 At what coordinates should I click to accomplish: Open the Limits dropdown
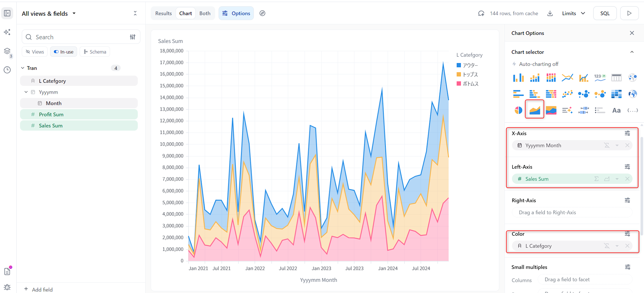[x=573, y=13]
